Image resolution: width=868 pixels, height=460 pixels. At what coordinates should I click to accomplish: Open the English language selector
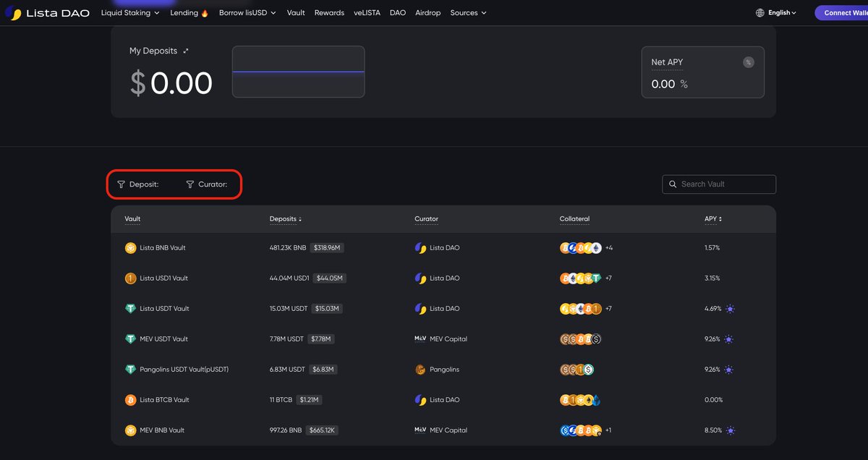(x=782, y=13)
